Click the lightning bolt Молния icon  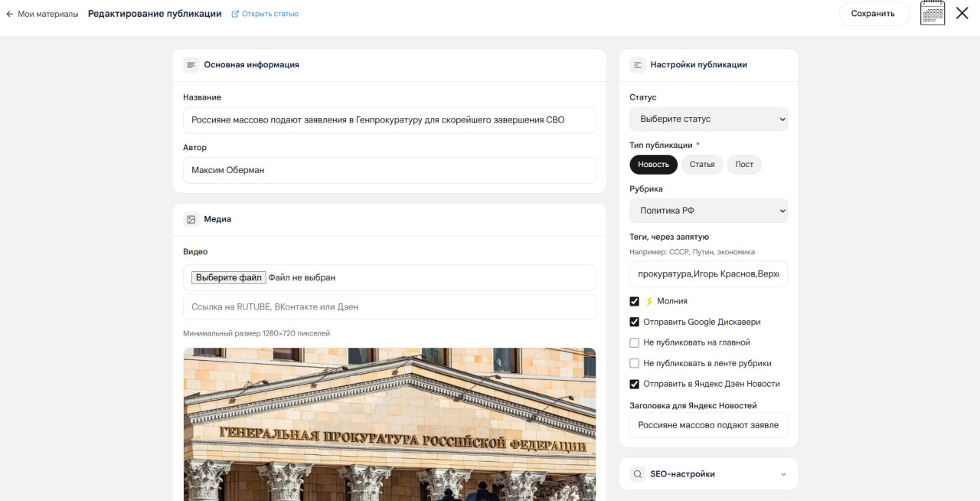click(649, 301)
